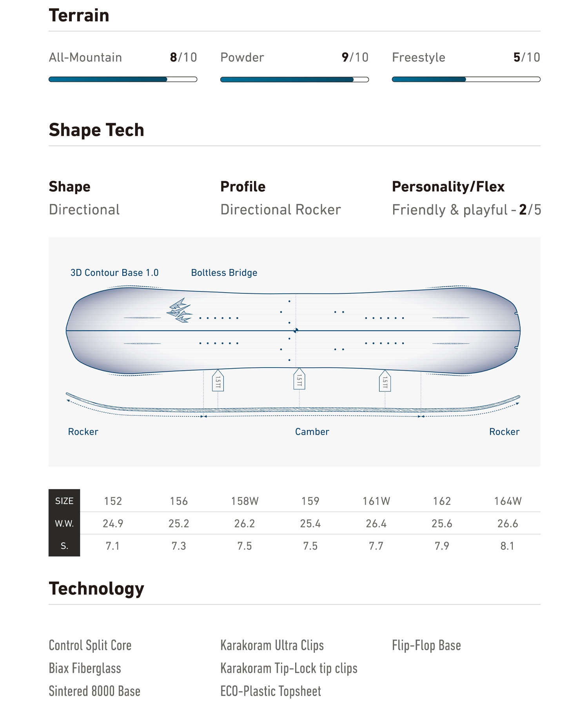588x706 pixels.
Task: Click the All-Mountain rating bar
Action: coord(123,80)
